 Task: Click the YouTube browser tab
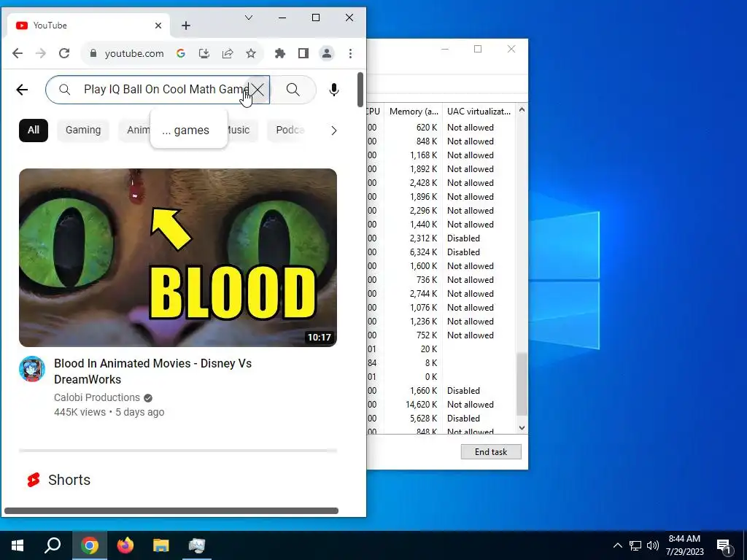pyautogui.click(x=89, y=26)
